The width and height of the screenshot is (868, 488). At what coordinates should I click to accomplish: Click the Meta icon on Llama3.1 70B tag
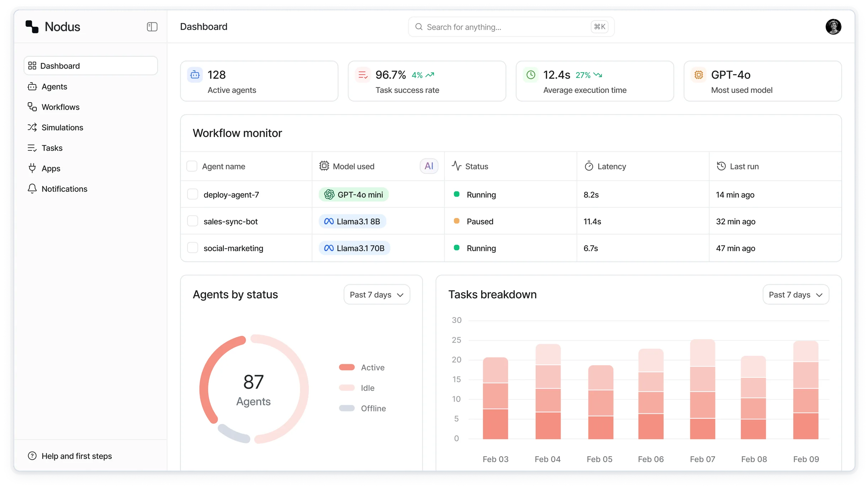click(x=328, y=248)
